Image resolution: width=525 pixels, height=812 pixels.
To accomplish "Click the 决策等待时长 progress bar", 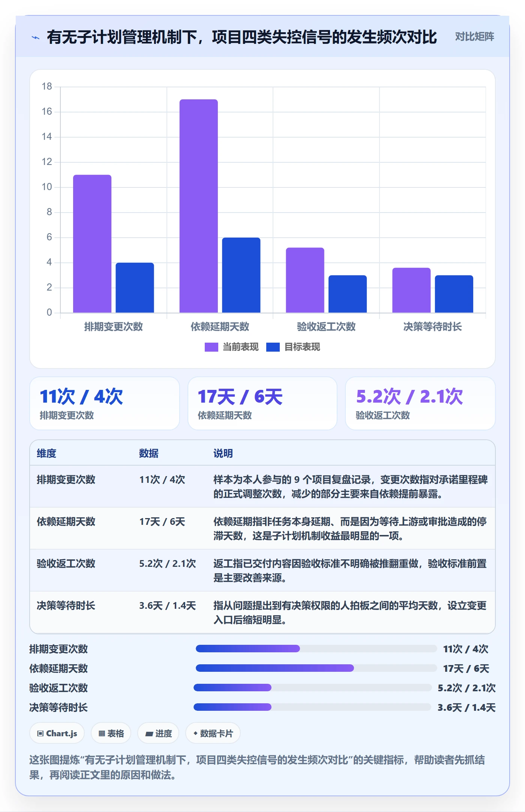I will coord(312,707).
